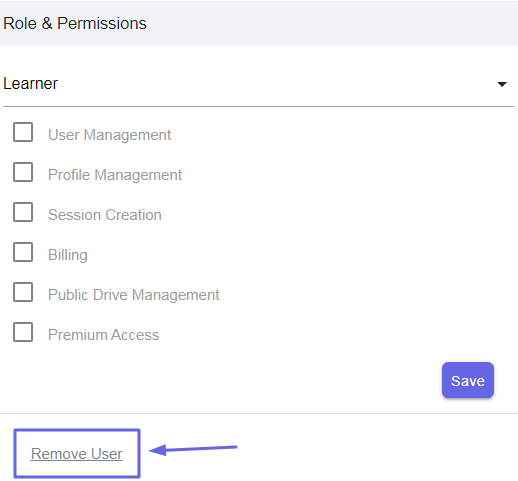Click the divider line above Remove User

259,414
